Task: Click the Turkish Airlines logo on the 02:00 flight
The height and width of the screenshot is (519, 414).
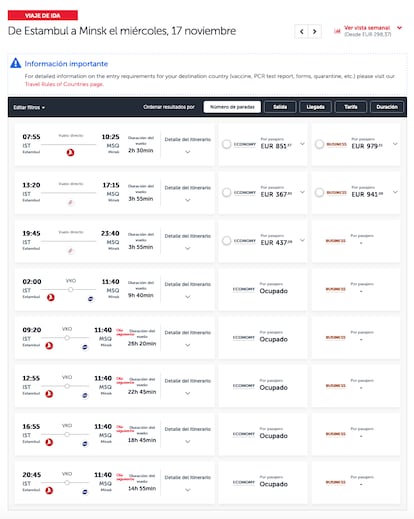Action: click(51, 297)
